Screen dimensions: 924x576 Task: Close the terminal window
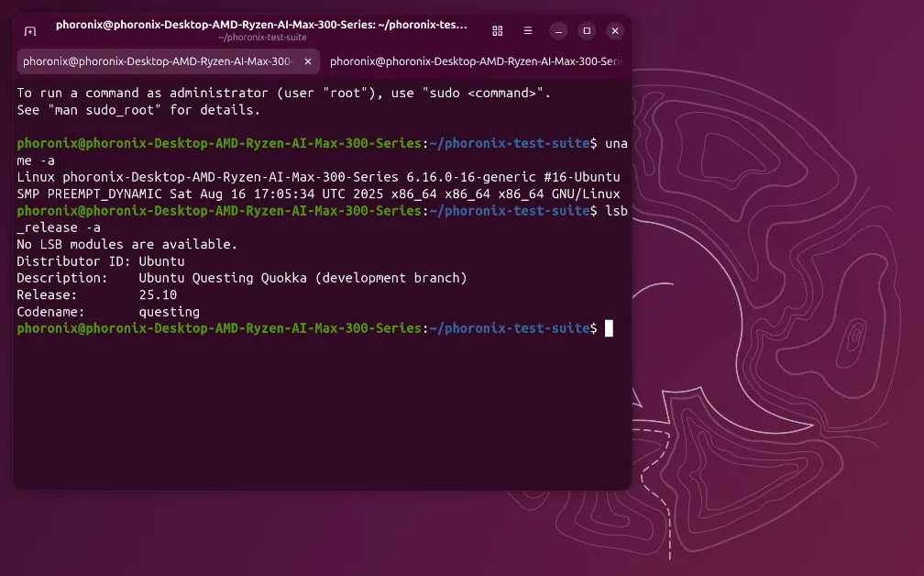click(x=615, y=30)
